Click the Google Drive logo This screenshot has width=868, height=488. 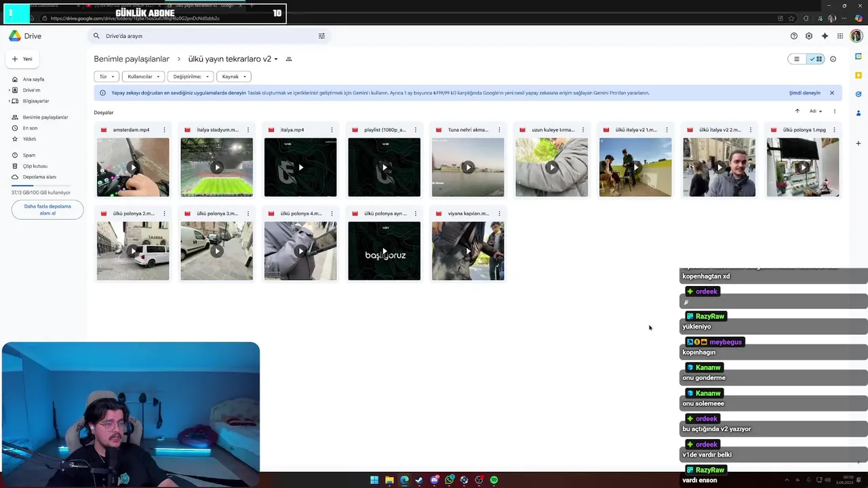coord(15,36)
